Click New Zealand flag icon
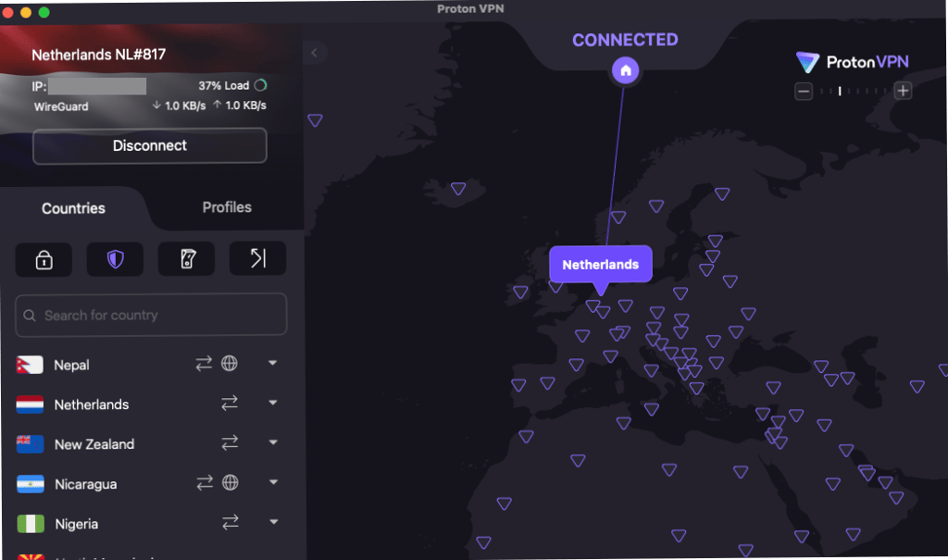Screen dimensions: 948x560 pos(31,444)
